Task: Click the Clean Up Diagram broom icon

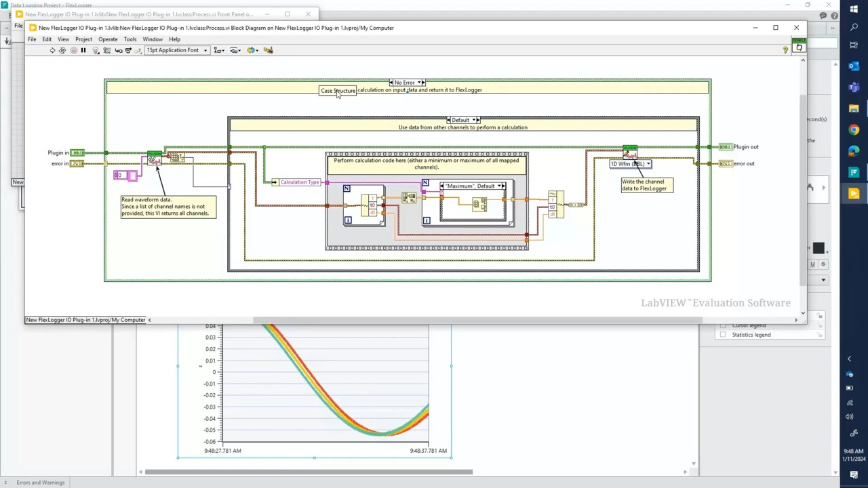Action: click(x=268, y=50)
